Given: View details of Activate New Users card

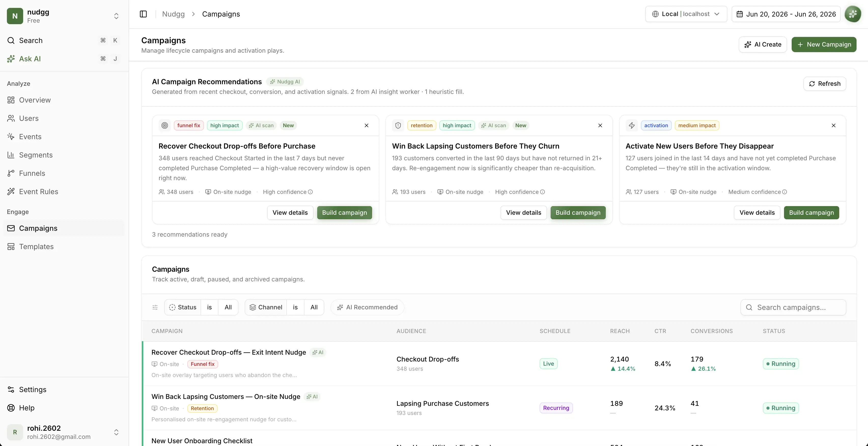Looking at the screenshot, I should point(757,212).
